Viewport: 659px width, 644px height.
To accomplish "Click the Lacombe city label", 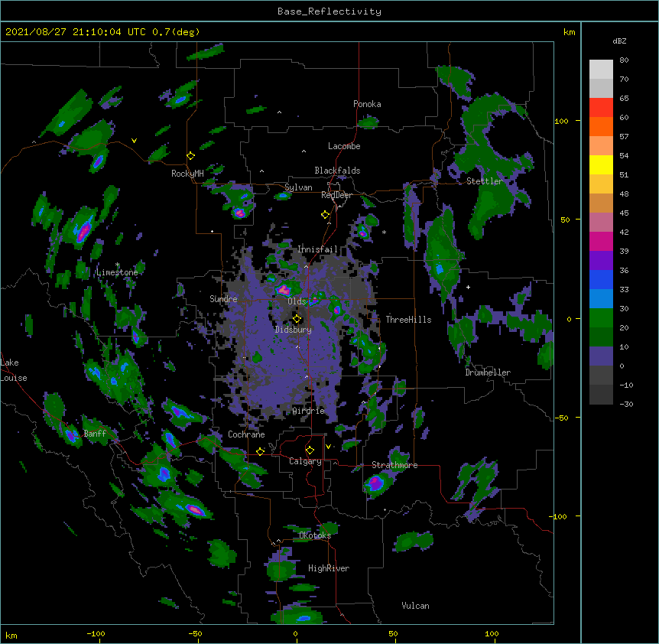I will pos(344,146).
